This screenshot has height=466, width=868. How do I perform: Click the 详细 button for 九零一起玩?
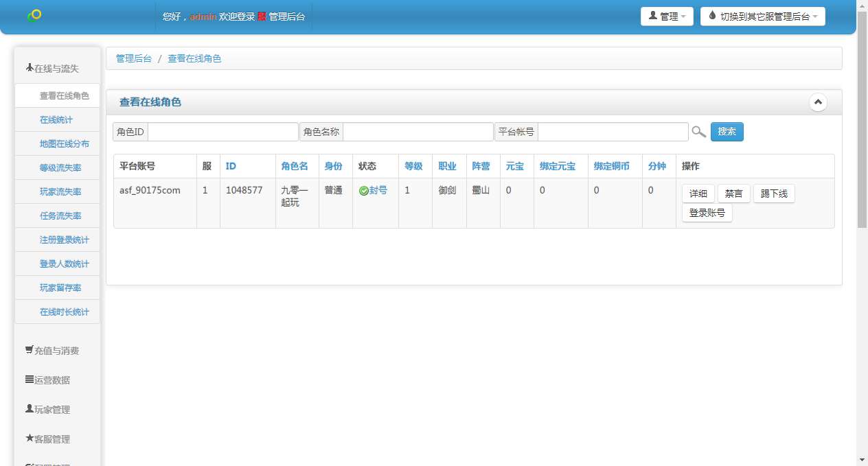[698, 193]
